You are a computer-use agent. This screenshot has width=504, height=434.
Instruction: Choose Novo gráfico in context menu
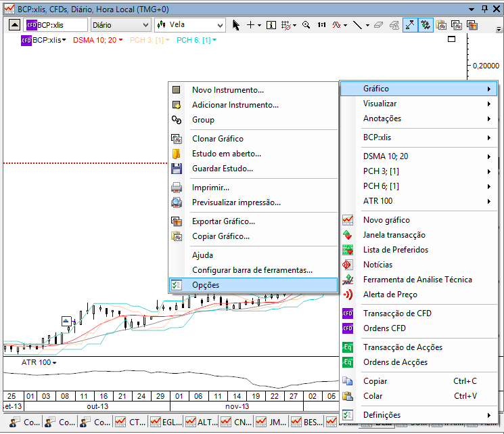[x=419, y=220]
